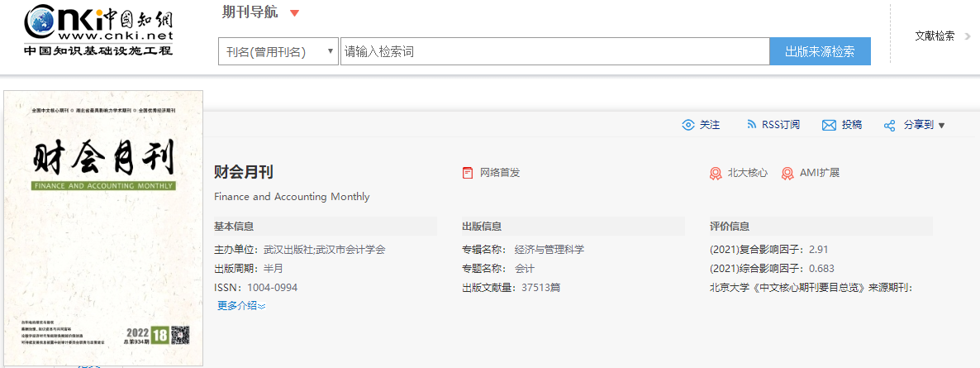Click the (2021)复合影响因子 2.91 line
Viewport: 980px width, 368px height.
768,250
